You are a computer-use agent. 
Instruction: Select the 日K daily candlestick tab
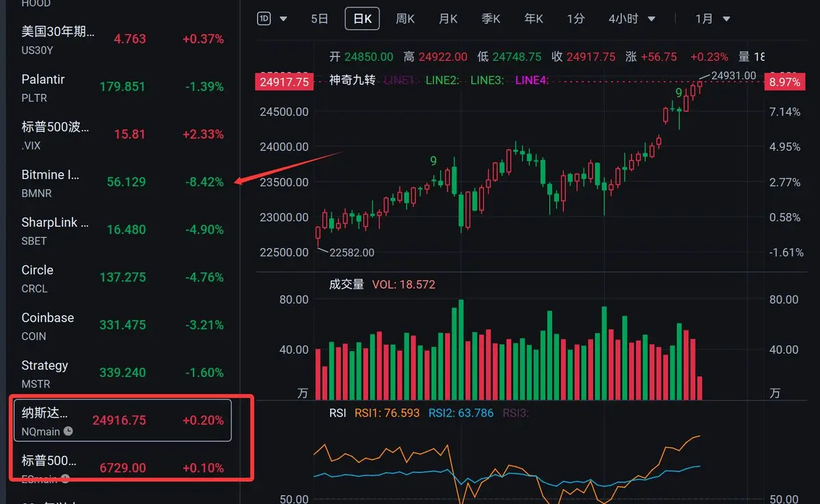(362, 19)
